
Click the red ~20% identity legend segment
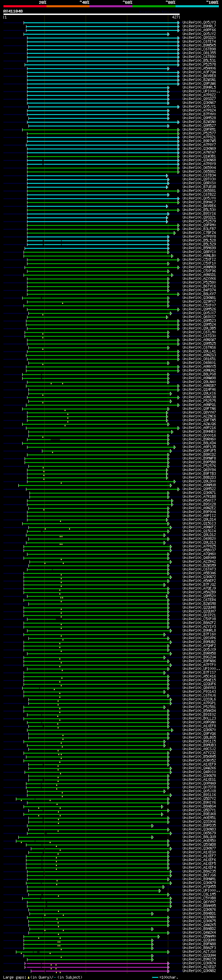coord(25,6)
